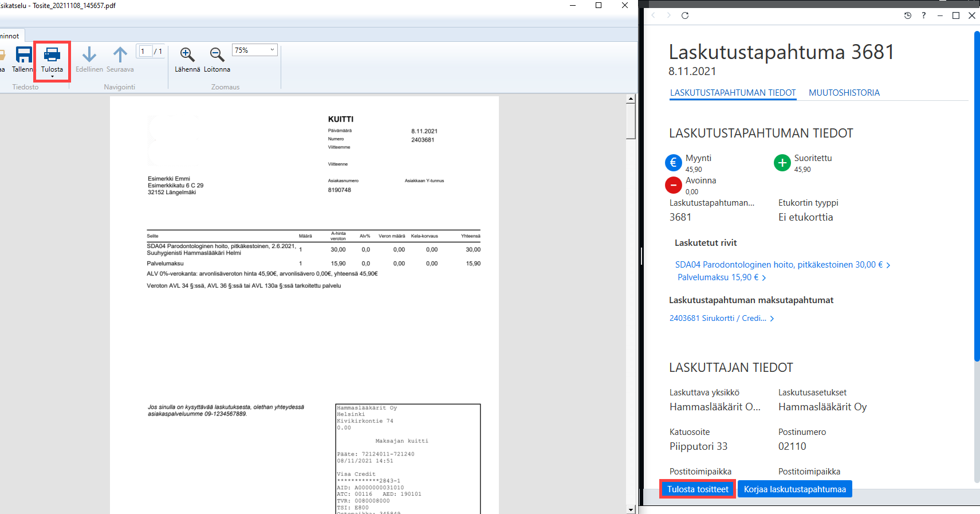Open help question mark icon
980x514 pixels.
[x=924, y=15]
